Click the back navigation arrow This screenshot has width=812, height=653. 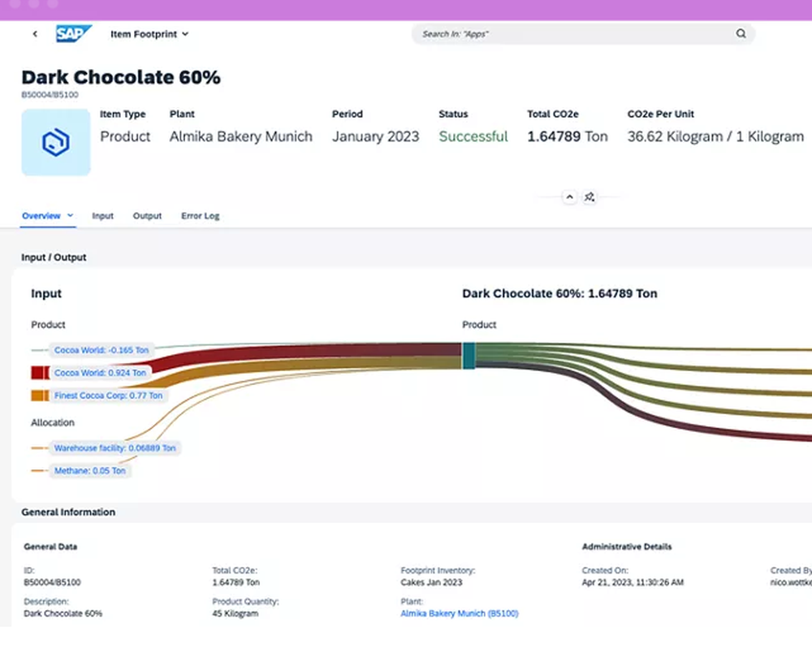coord(35,34)
